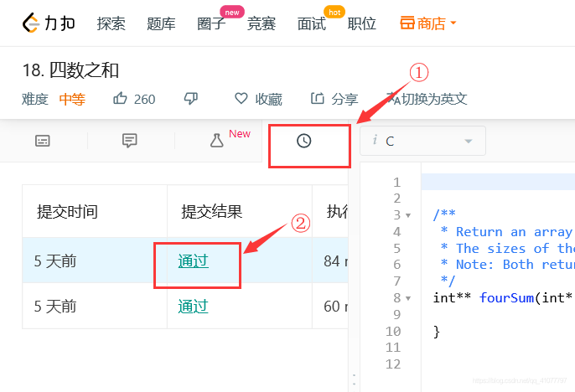This screenshot has height=392, width=575.
Task: Open the second 通过 submission link
Action: click(x=194, y=307)
